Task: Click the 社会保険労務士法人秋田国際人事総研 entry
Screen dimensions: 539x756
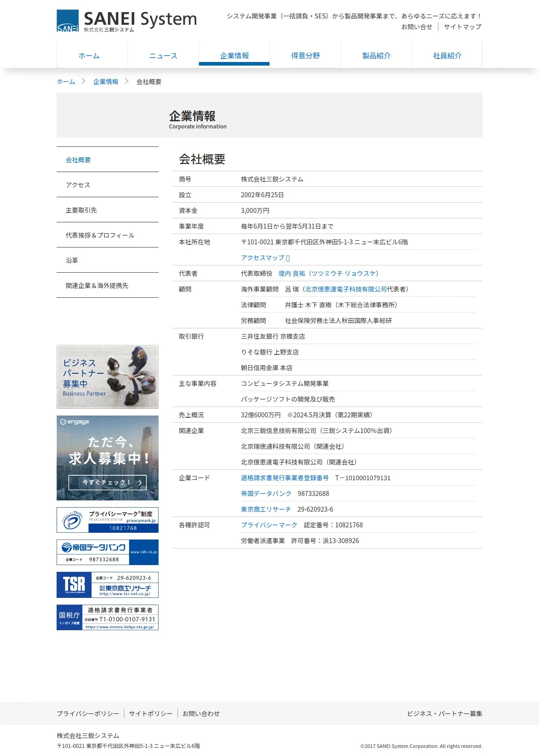Action: tap(338, 321)
